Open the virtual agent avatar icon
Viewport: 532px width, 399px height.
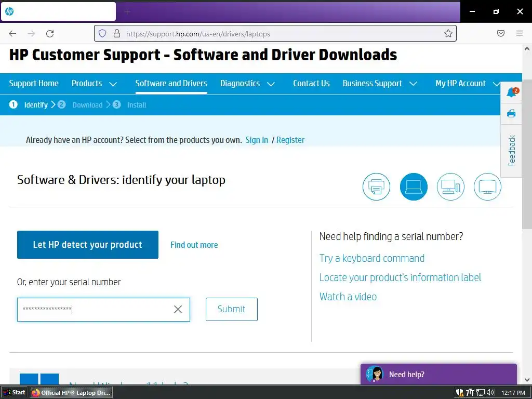click(x=374, y=374)
